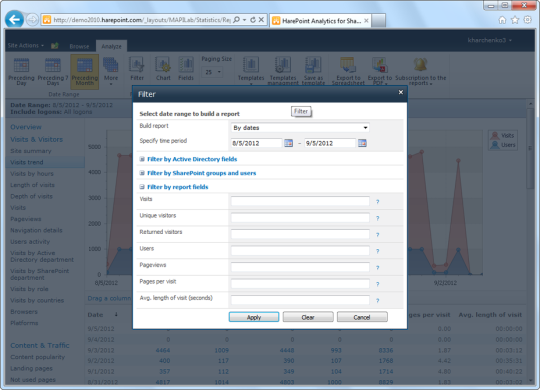Open address bar search dropdown arrow
This screenshot has height=390, width=540.
pos(245,20)
